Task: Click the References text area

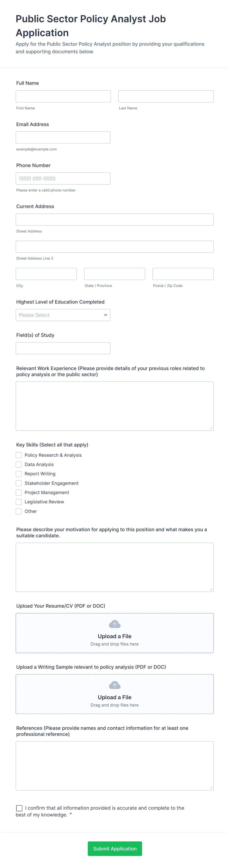Action: tap(114, 766)
